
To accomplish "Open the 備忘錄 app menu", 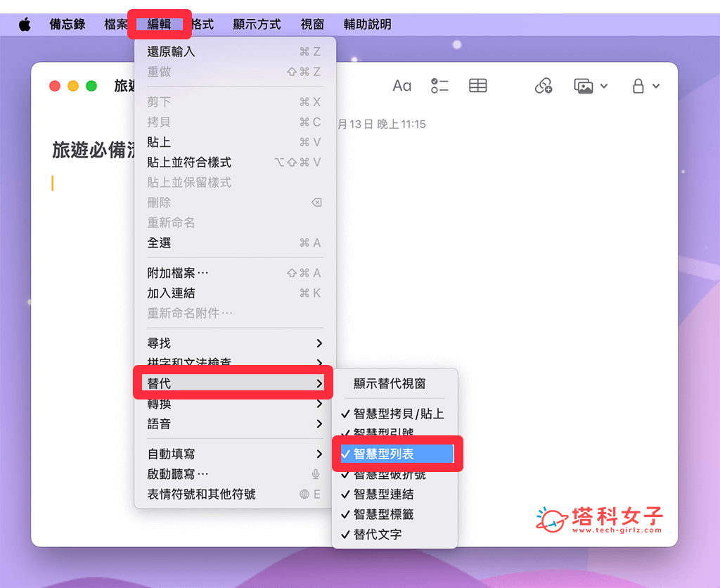I will click(67, 24).
